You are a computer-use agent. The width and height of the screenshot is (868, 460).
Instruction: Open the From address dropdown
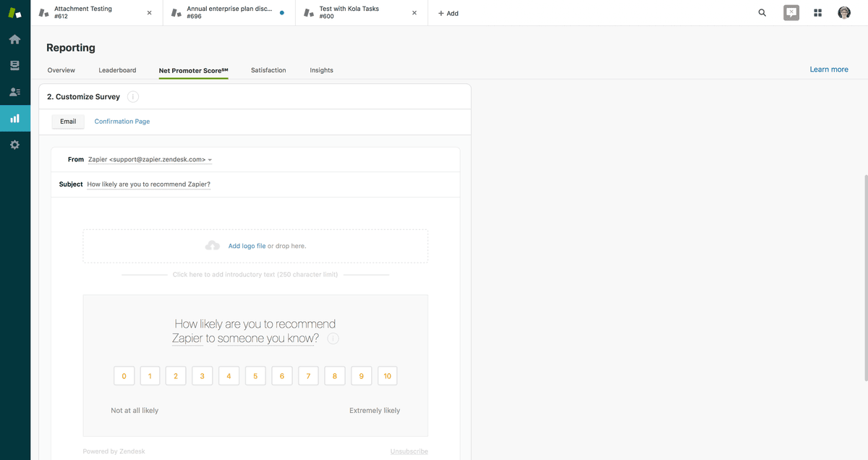150,159
